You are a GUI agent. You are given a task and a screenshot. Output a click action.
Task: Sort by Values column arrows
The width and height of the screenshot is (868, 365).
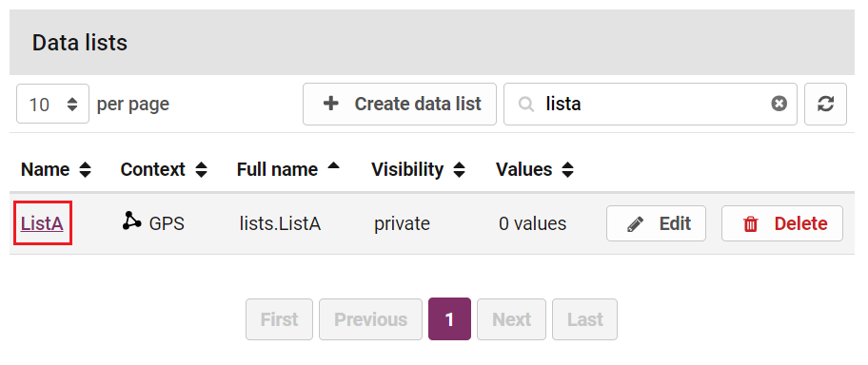(x=567, y=169)
